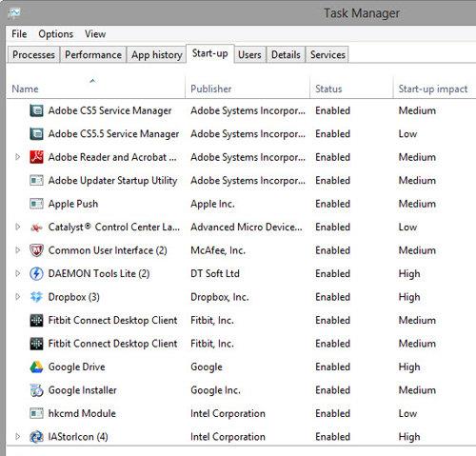
Task: Switch to the Performance tab
Action: pyautogui.click(x=93, y=54)
